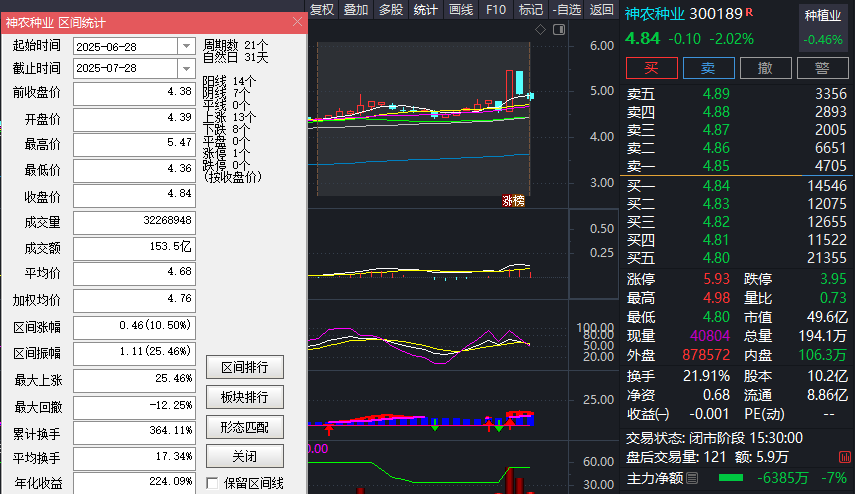Toggle the side panel layout icon
The width and height of the screenshot is (855, 494).
tap(559, 29)
